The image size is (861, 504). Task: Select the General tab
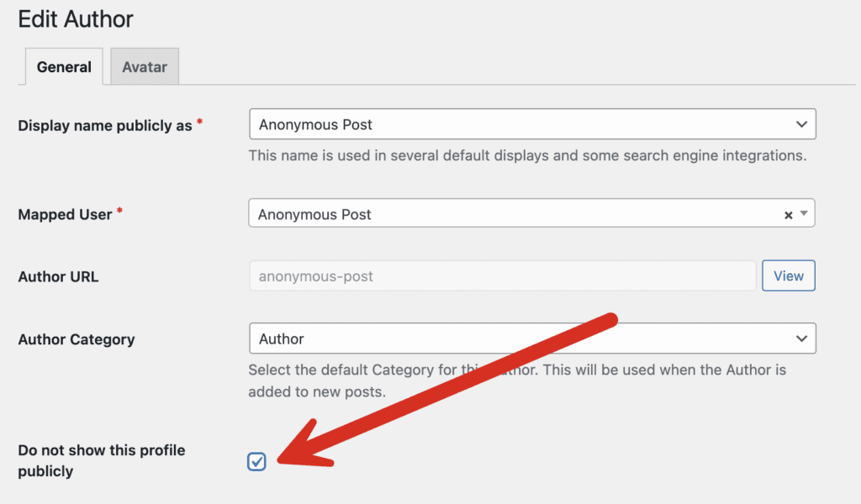[64, 67]
